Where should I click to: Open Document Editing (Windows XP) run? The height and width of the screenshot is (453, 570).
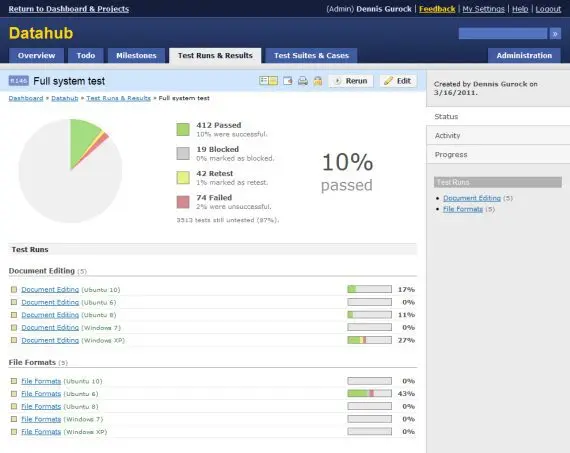tap(50, 340)
